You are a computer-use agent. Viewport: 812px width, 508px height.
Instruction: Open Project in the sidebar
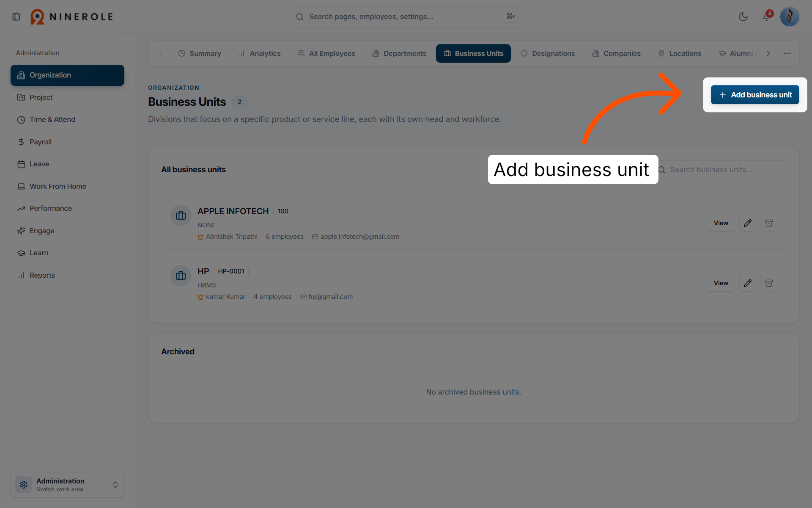67,97
